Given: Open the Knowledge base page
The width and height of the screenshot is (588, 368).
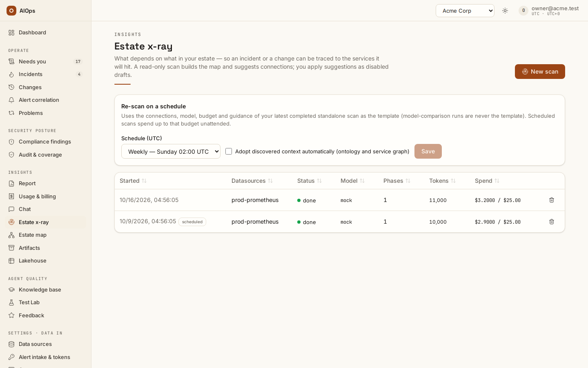Looking at the screenshot, I should 45,289.
